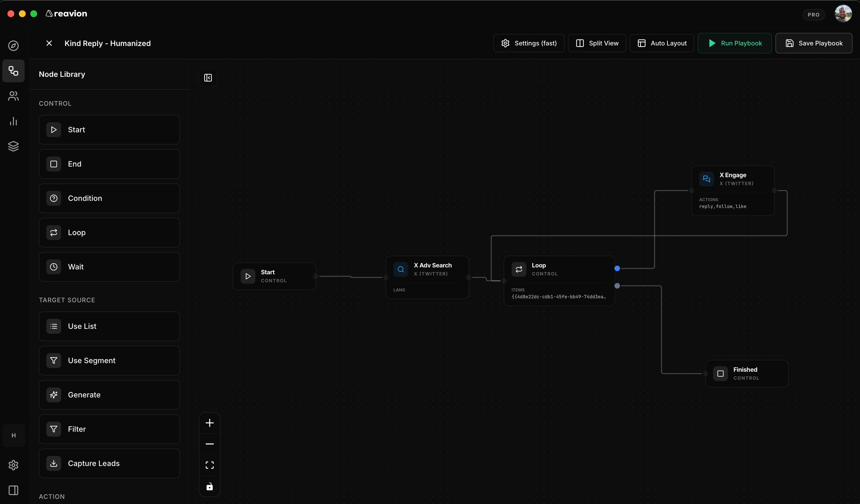
Task: Select the Capture Leads node item
Action: [109, 463]
